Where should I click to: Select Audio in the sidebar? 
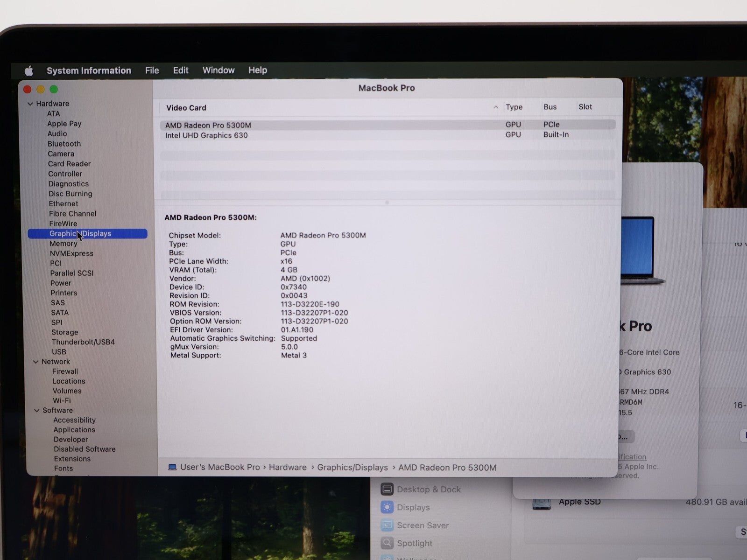pos(57,134)
